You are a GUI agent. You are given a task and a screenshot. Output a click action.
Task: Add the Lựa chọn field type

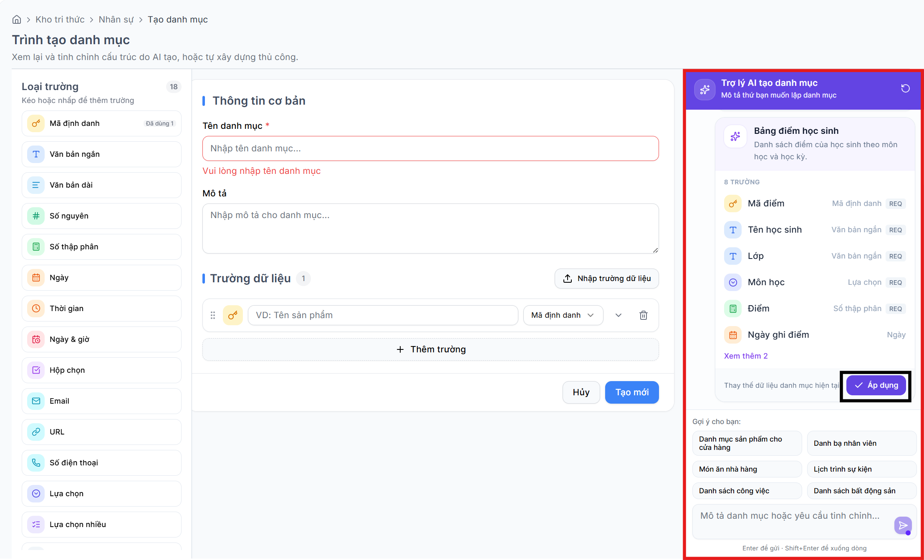pyautogui.click(x=101, y=494)
